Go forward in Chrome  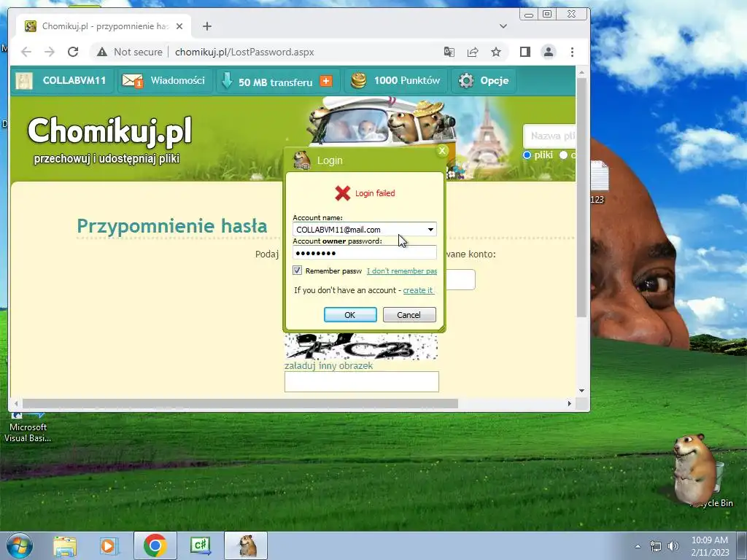pos(50,52)
